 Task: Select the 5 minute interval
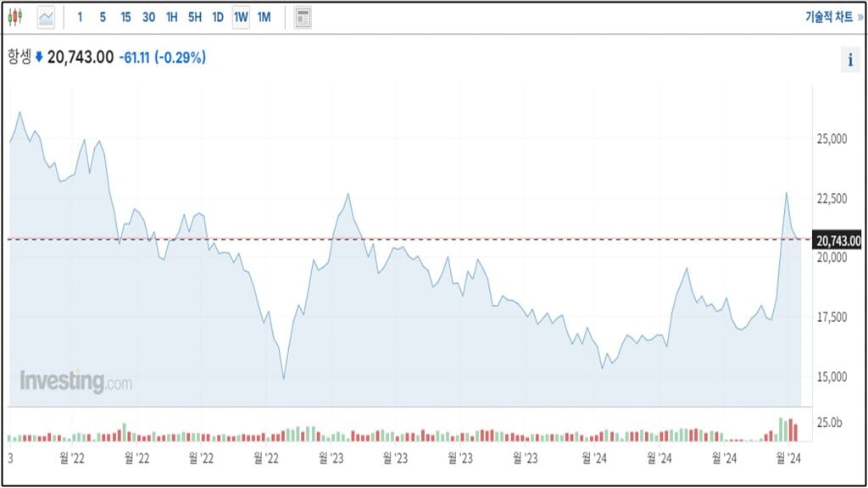103,17
